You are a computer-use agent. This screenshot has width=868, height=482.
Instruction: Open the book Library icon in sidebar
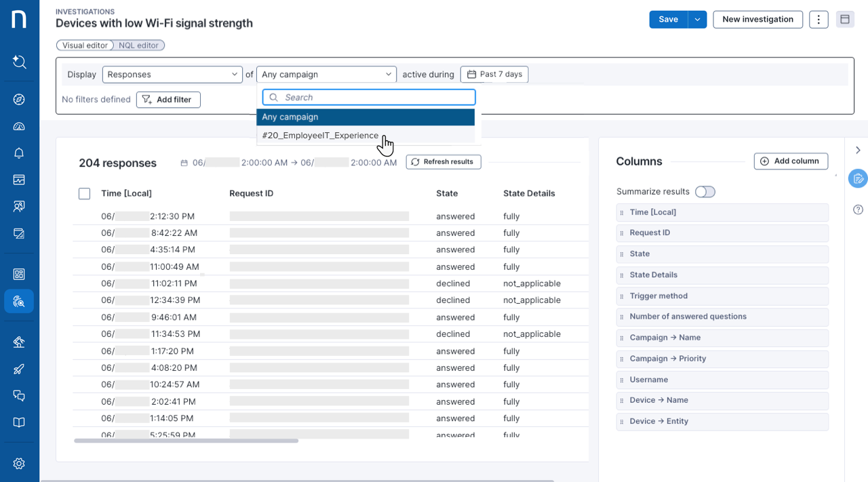pyautogui.click(x=18, y=422)
